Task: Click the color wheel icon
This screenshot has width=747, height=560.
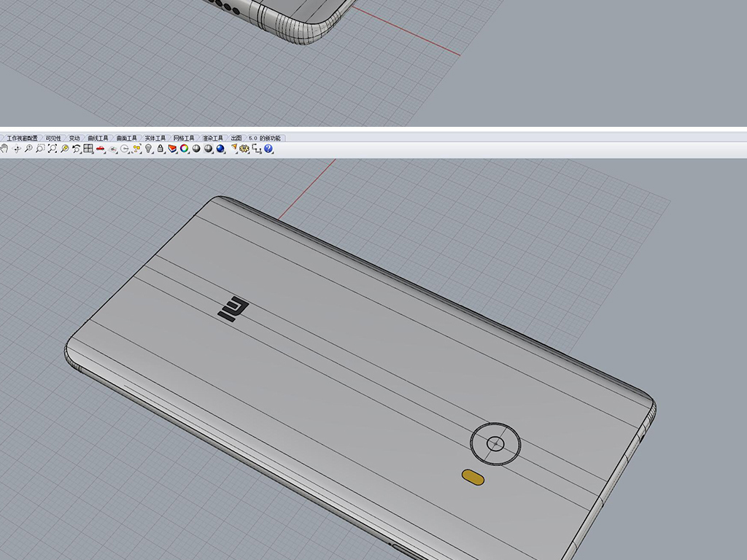Action: point(185,149)
